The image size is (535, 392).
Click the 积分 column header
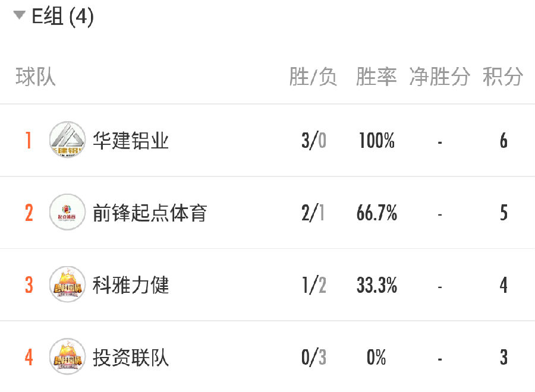502,77
